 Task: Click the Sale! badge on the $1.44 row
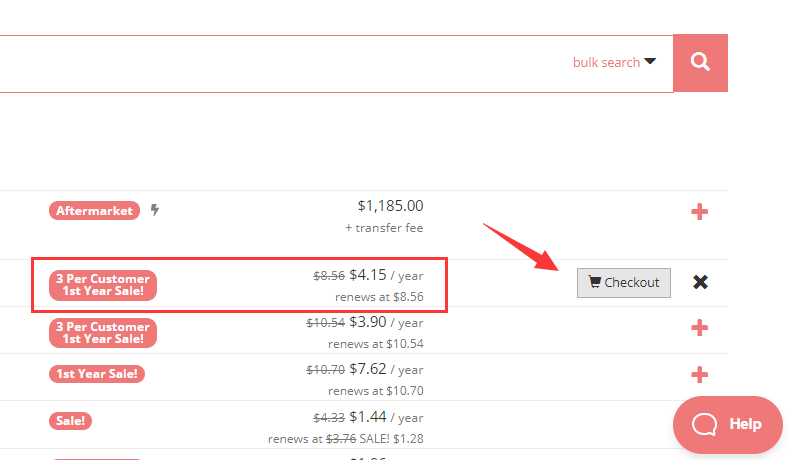pyautogui.click(x=70, y=421)
